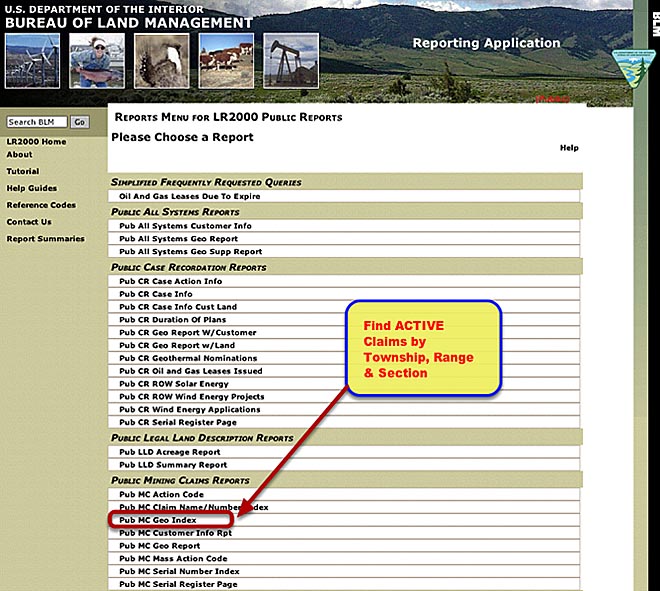This screenshot has height=591, width=660.
Task: Open Pub CR Duration Of Plans
Action: click(173, 319)
